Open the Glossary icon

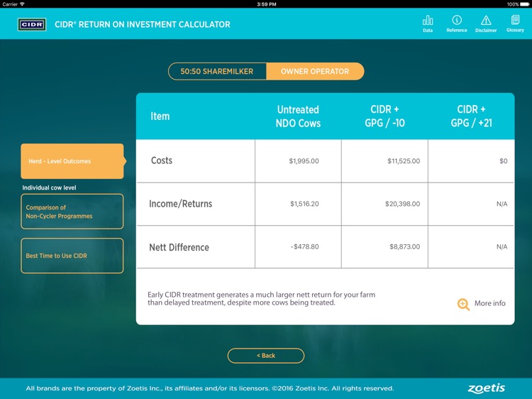coord(515,23)
